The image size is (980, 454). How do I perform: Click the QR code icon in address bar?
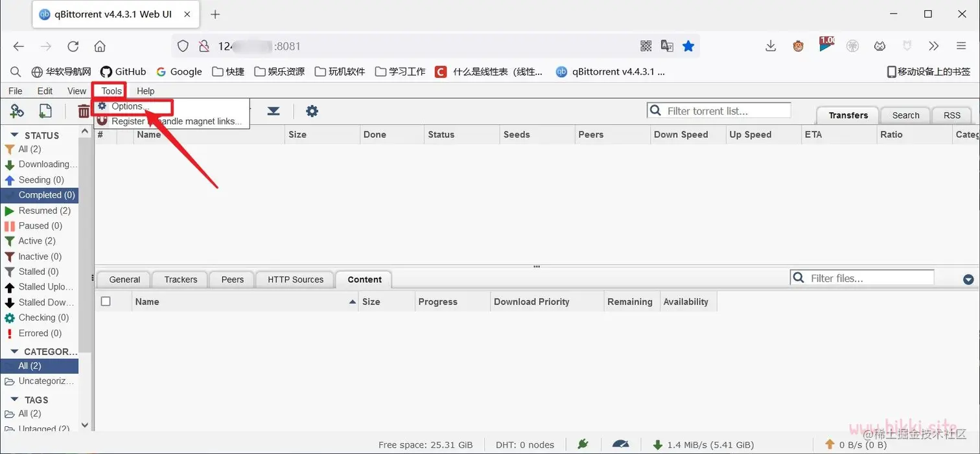(x=646, y=46)
